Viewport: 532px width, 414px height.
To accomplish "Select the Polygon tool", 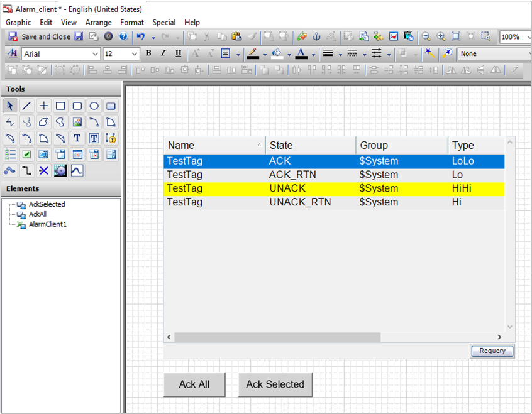I will [x=43, y=122].
